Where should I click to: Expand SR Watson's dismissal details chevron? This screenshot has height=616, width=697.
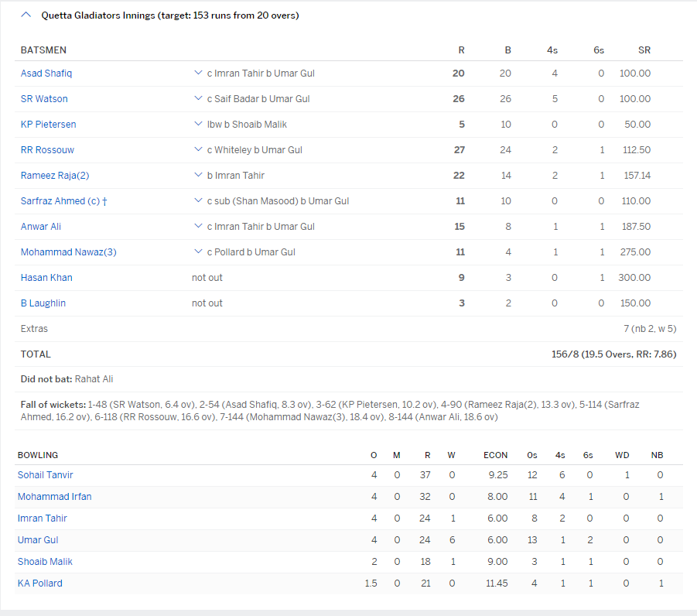point(198,98)
